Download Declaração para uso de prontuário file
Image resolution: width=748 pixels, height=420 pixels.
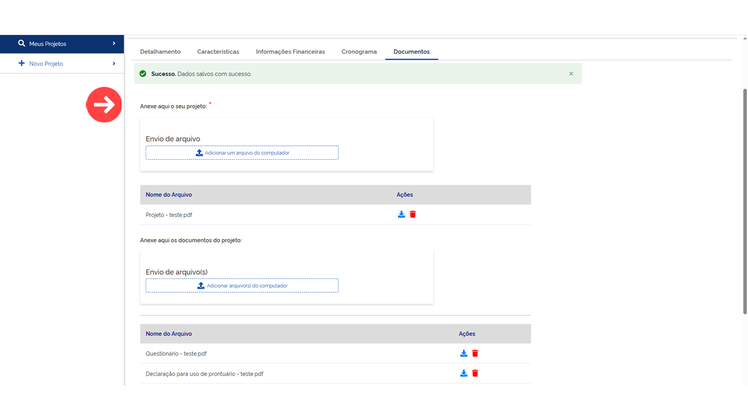click(x=463, y=373)
